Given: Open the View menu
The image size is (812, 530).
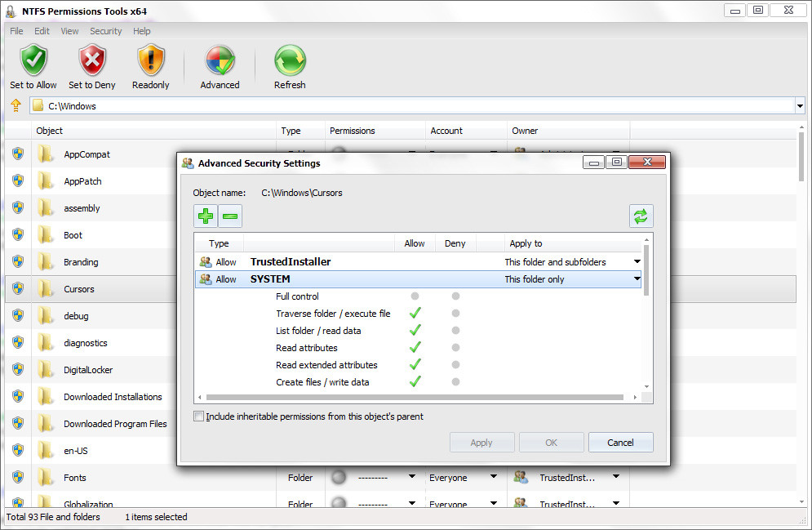Looking at the screenshot, I should pos(69,31).
